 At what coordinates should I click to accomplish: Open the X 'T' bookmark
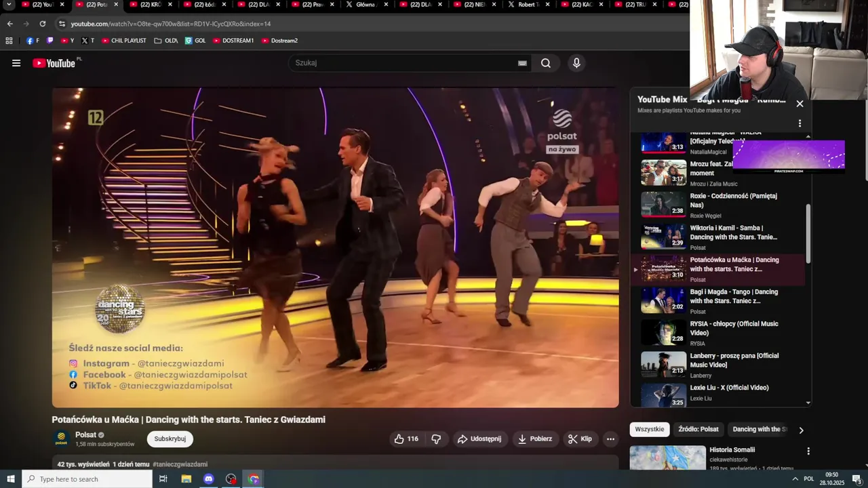point(87,41)
